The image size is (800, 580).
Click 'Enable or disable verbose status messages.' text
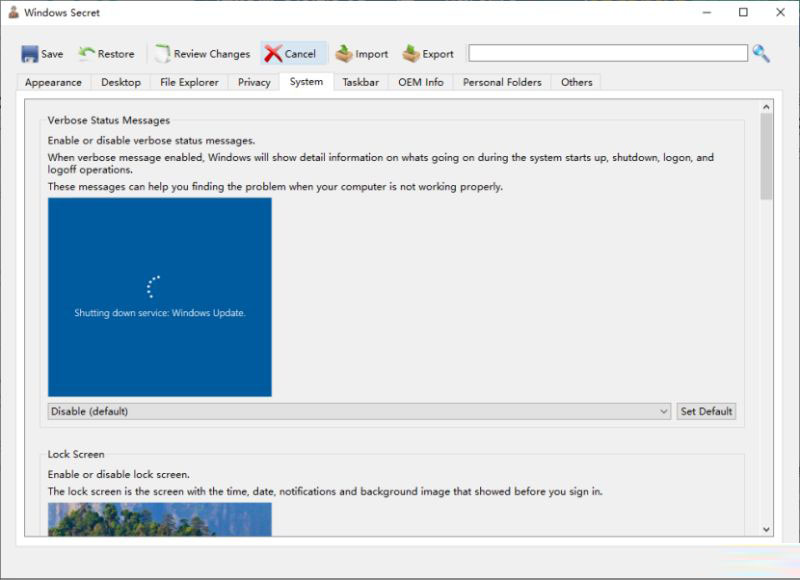coord(152,140)
